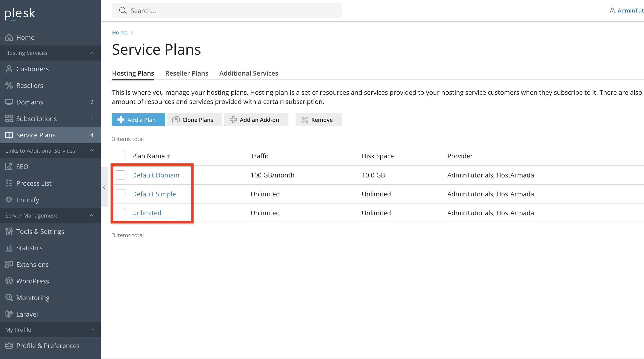The width and height of the screenshot is (644, 359).
Task: Open WordPress via its sidebar logo icon
Action: pos(9,281)
